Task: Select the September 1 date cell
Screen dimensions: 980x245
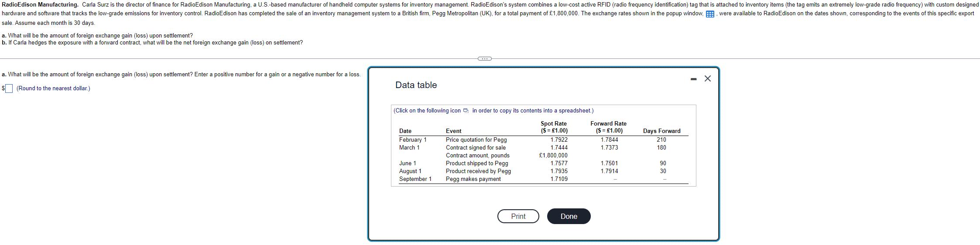Action: click(x=415, y=179)
